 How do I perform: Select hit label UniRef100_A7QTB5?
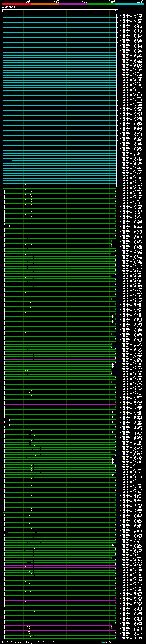131,93
